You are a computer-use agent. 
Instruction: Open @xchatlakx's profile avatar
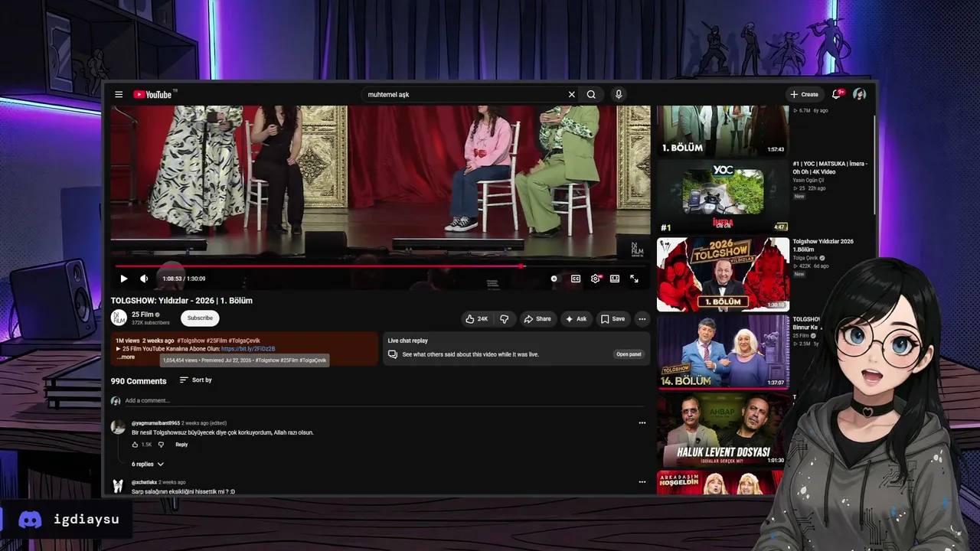(118, 486)
